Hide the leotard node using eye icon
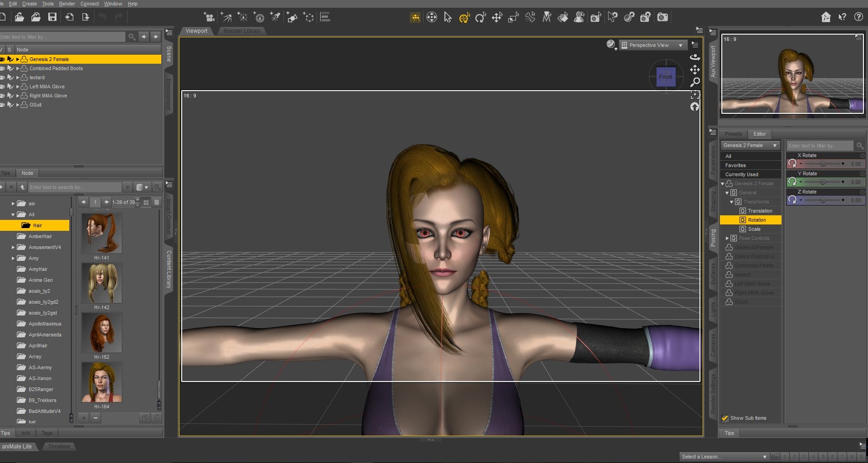Viewport: 868px width, 463px height. pyautogui.click(x=2, y=77)
